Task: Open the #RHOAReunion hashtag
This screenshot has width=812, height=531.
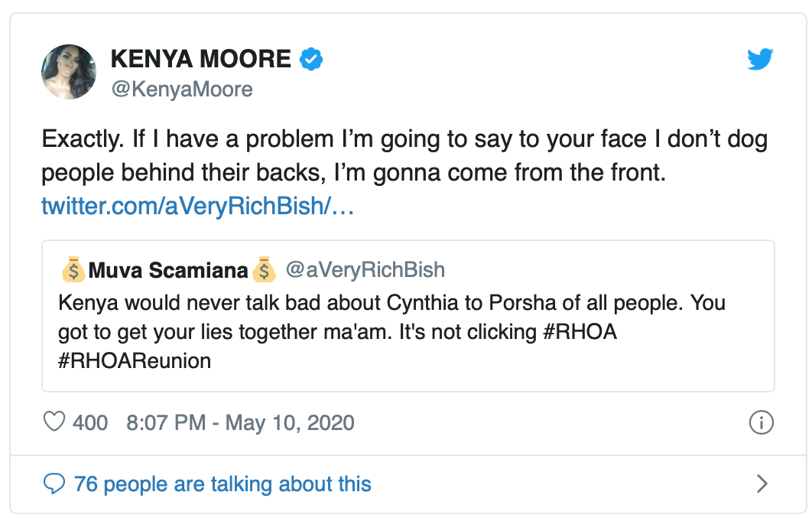Action: pos(135,360)
